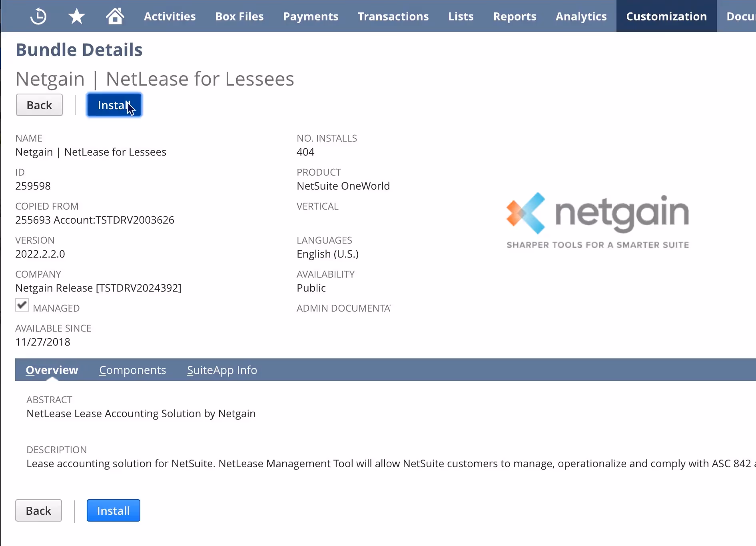The width and height of the screenshot is (756, 546).
Task: Click the top Install button
Action: [x=114, y=105]
